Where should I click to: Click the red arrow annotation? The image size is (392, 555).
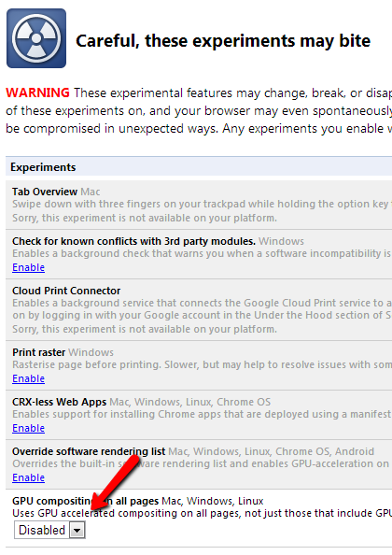(115, 481)
